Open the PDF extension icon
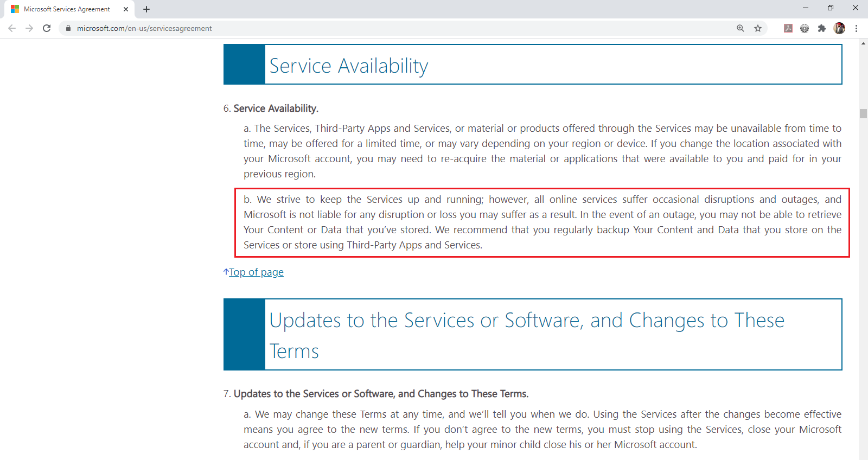Viewport: 868px width, 460px height. point(788,28)
